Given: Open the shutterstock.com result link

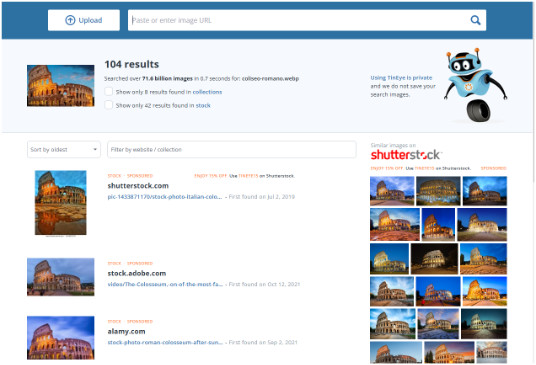Looking at the screenshot, I should tap(165, 197).
